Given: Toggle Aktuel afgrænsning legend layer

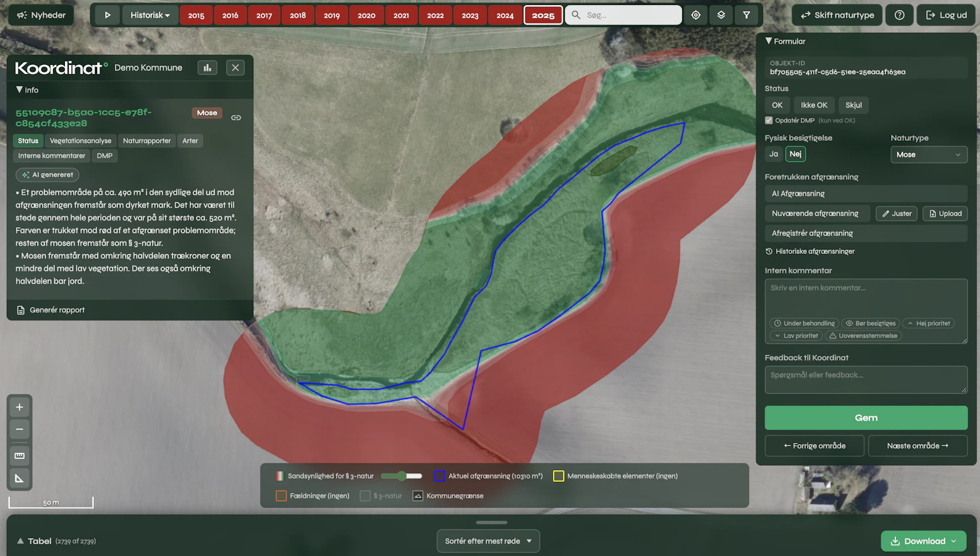Looking at the screenshot, I should [x=439, y=476].
